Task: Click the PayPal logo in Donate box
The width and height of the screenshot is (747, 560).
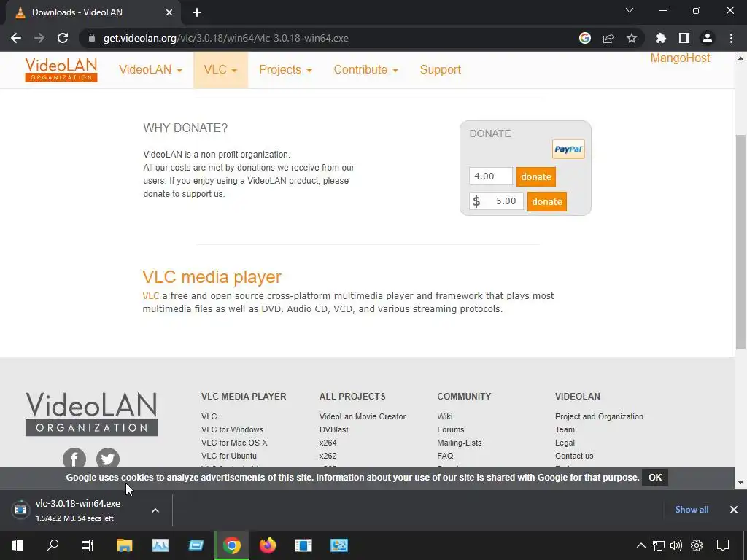Action: (x=568, y=149)
